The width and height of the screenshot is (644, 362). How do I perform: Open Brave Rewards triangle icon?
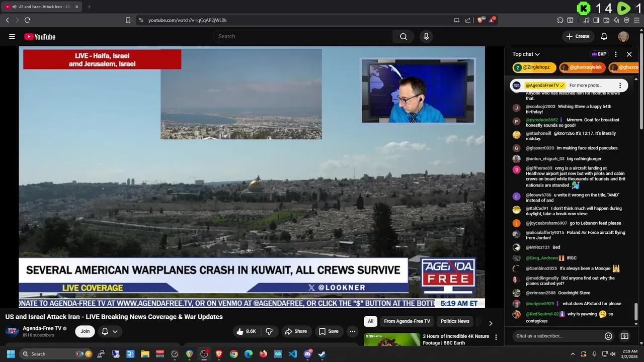[x=492, y=20]
